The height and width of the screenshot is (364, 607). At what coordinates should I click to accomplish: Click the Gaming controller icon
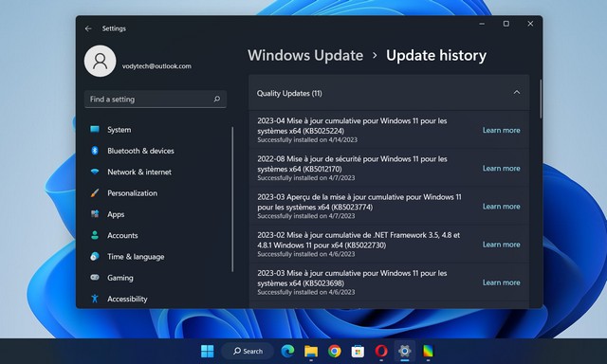click(95, 278)
